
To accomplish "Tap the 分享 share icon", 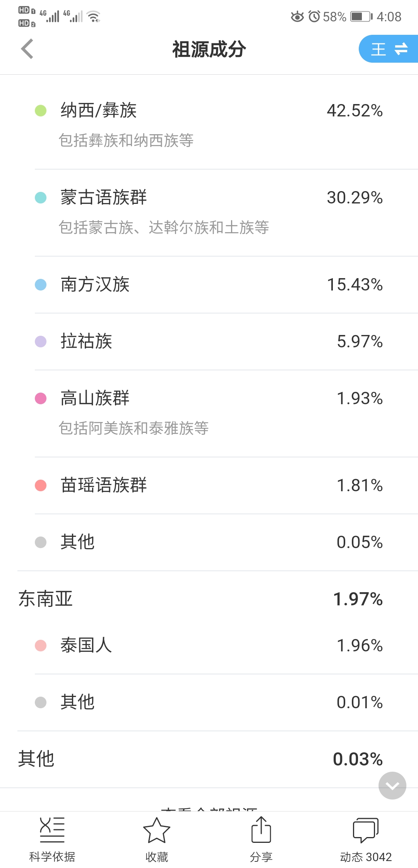I will click(261, 830).
